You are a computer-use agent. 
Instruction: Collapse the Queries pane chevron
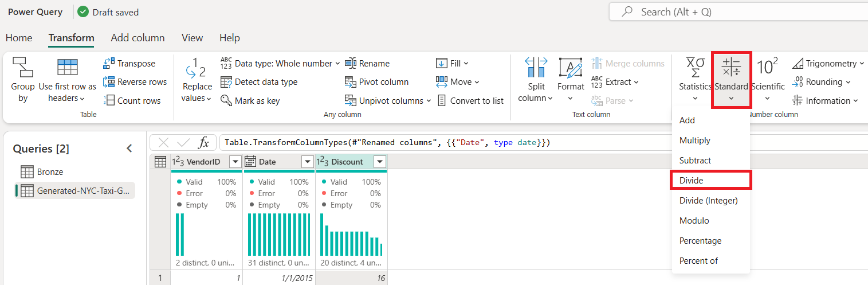[x=129, y=149]
